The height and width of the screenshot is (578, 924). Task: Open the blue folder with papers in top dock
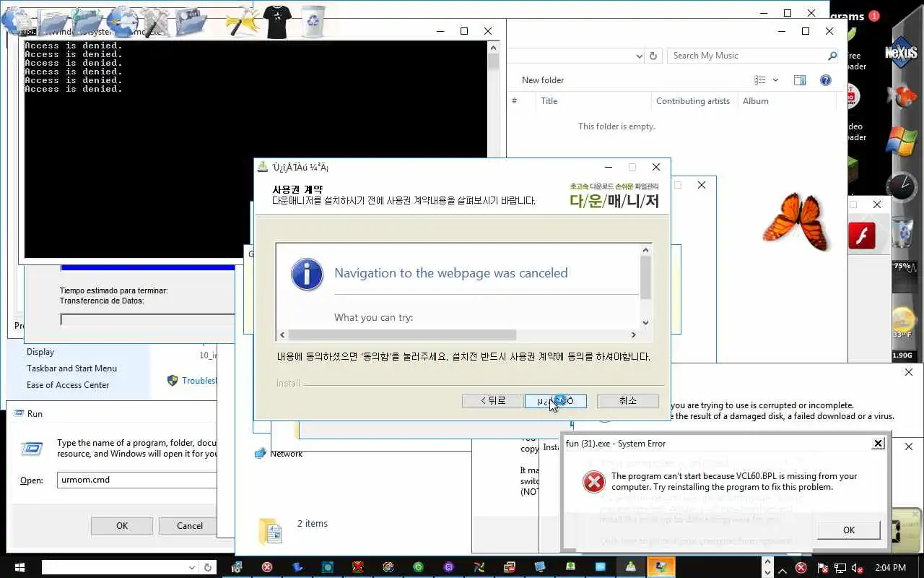pyautogui.click(x=54, y=20)
